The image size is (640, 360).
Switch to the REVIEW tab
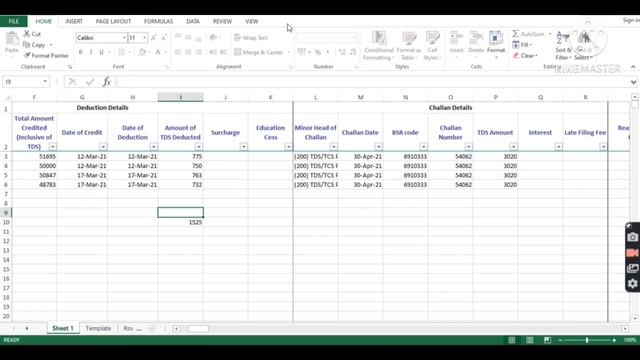click(222, 21)
